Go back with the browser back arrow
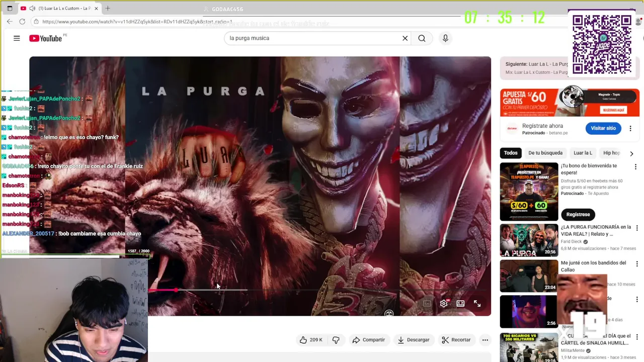The width and height of the screenshot is (644, 362). [x=10, y=22]
